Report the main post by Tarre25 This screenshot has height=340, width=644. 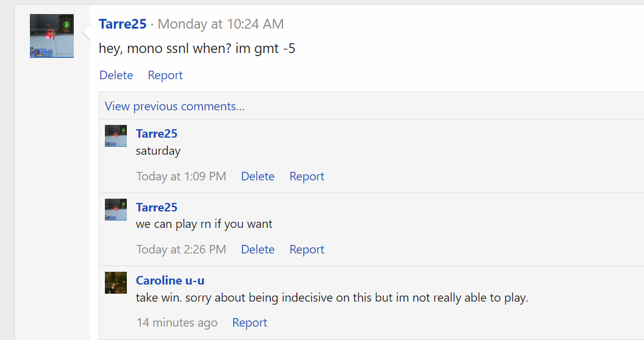[x=165, y=75]
